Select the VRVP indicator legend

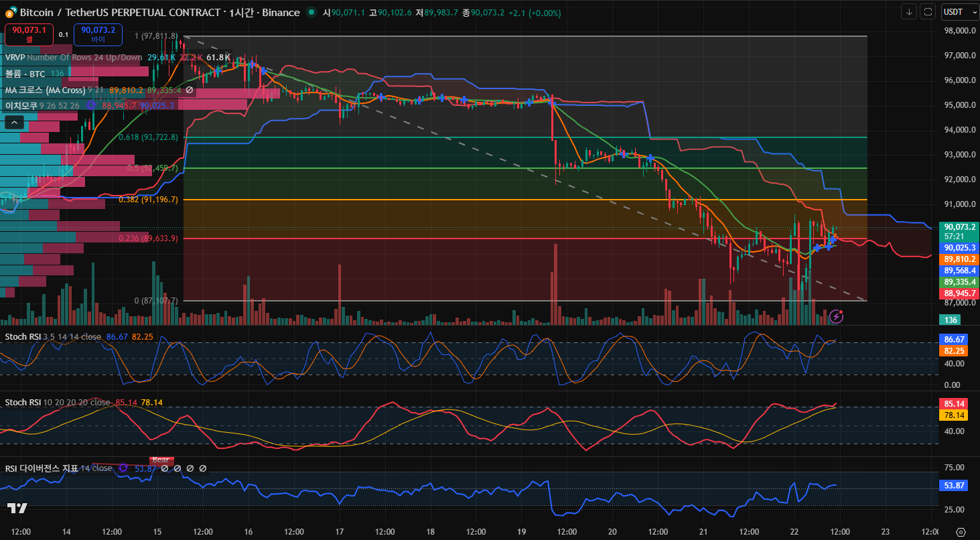[15, 58]
